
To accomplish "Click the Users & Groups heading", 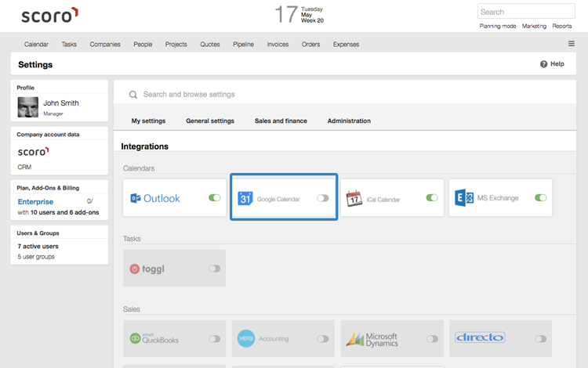I will pyautogui.click(x=38, y=233).
